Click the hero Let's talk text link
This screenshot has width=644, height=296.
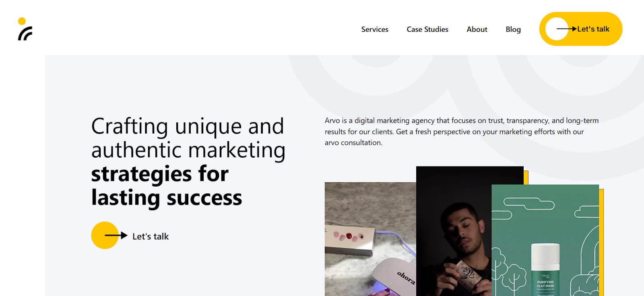point(151,236)
